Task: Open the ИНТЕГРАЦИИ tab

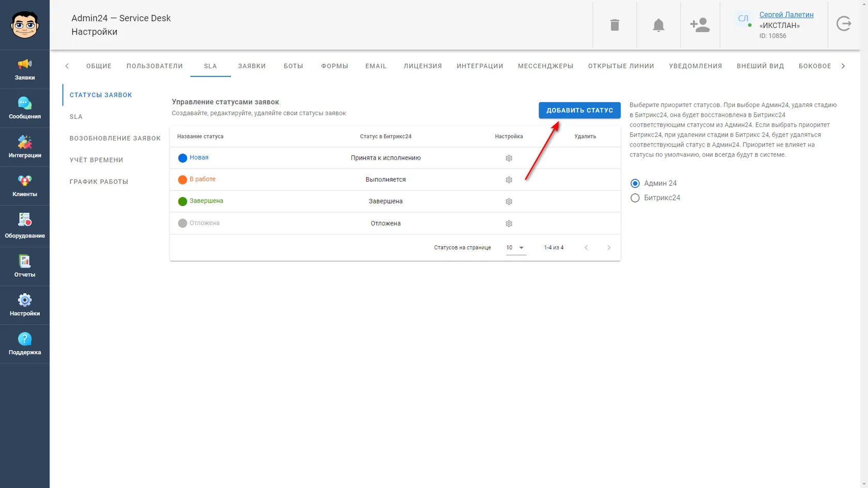Action: point(479,66)
